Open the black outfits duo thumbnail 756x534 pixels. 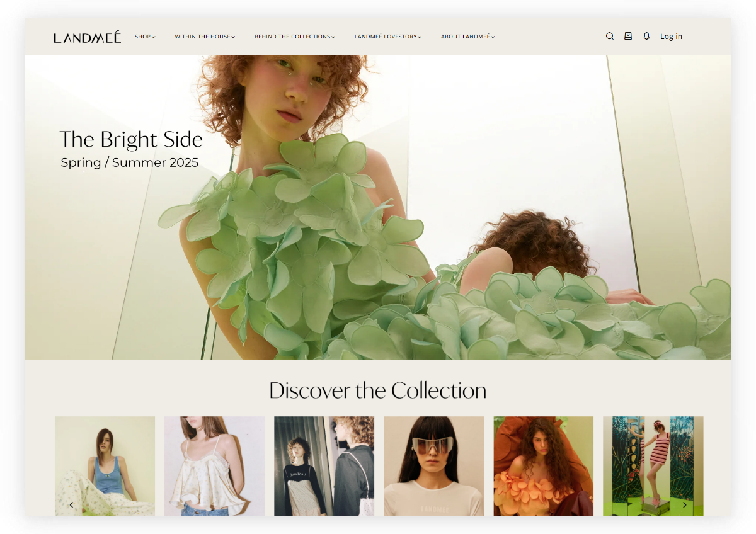(324, 466)
